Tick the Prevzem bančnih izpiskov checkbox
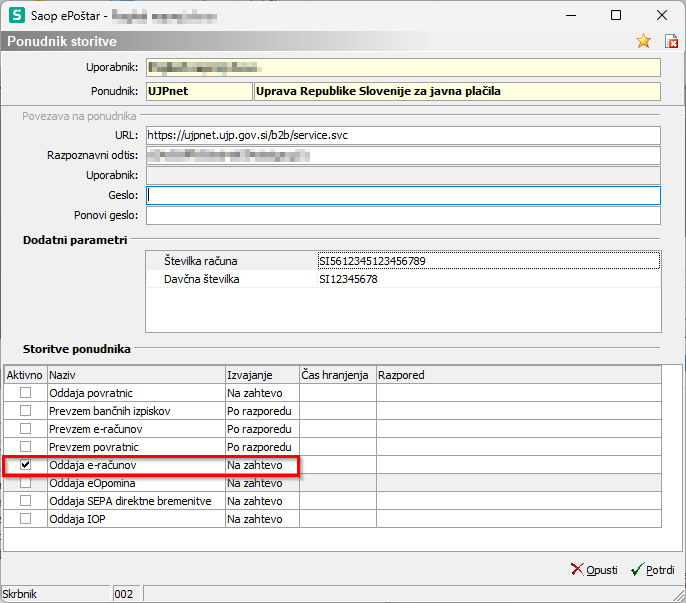 click(x=26, y=411)
